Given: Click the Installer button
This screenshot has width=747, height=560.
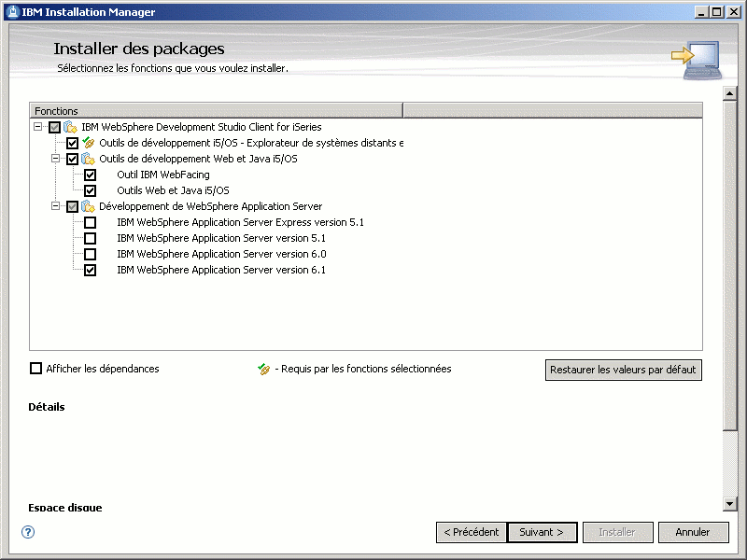Looking at the screenshot, I should coord(617,532).
